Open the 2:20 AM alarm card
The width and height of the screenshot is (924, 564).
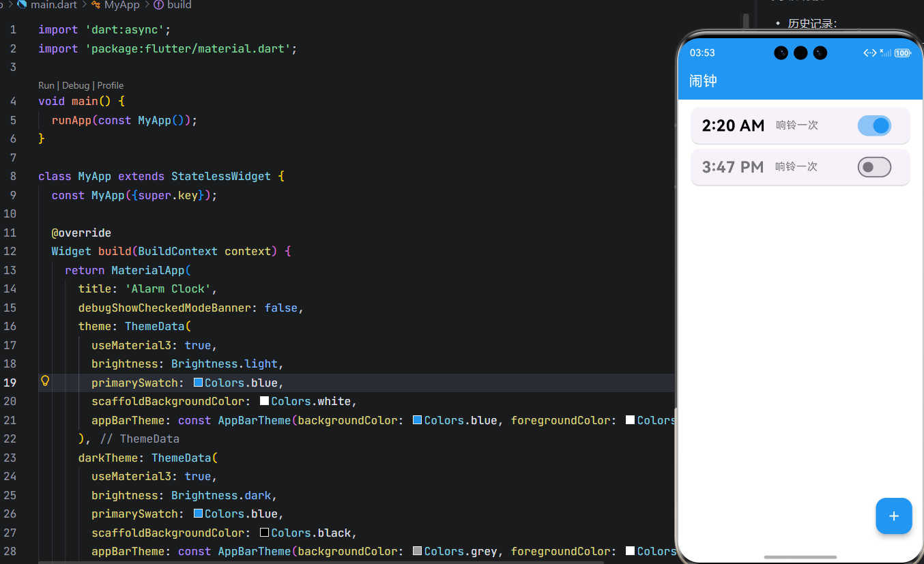800,125
